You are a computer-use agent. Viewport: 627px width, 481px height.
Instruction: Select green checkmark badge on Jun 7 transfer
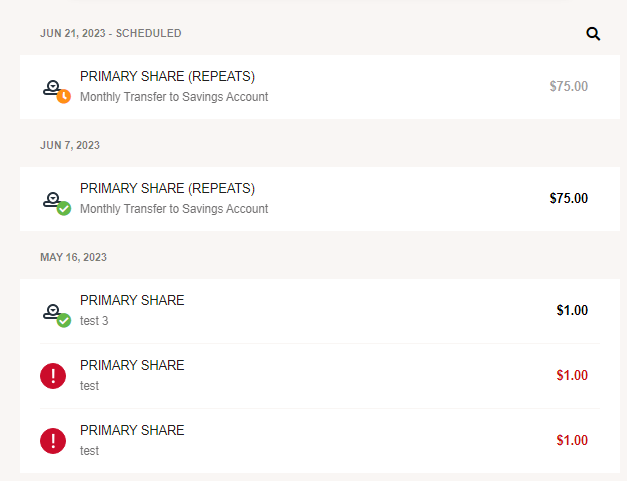point(64,208)
